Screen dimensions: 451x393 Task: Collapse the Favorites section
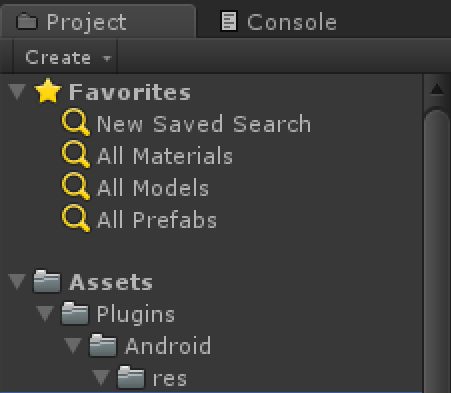coord(17,92)
